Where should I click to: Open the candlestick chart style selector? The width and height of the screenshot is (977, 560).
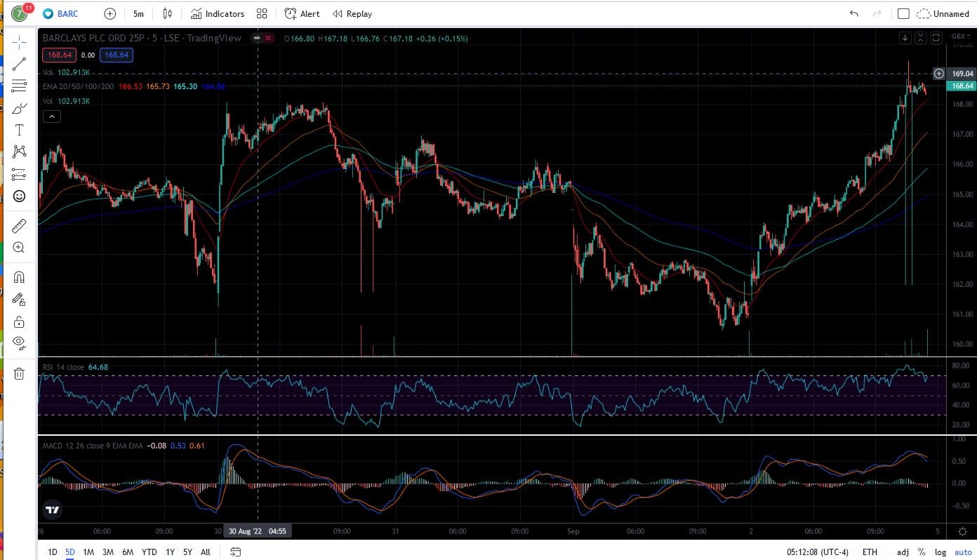coord(167,13)
